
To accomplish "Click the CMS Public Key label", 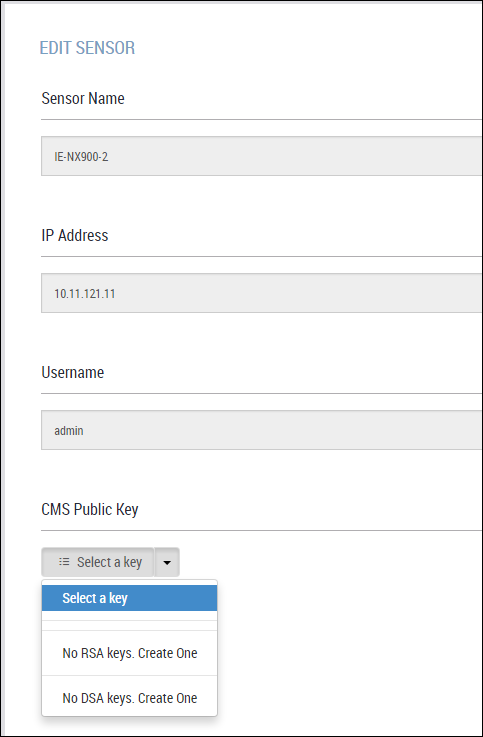I will tap(90, 510).
